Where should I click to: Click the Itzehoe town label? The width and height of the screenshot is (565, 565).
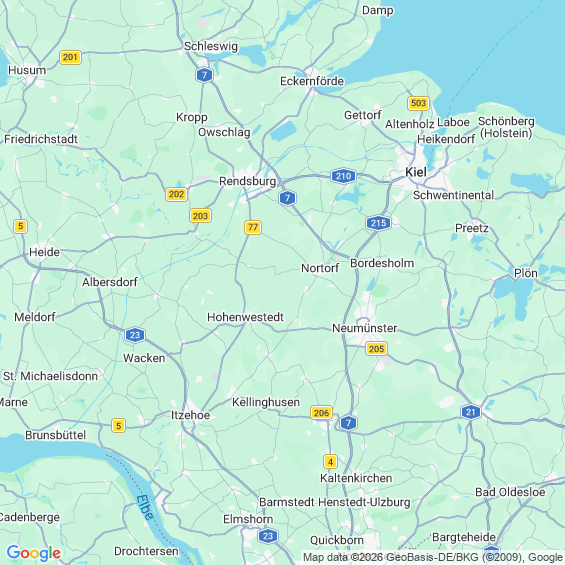point(190,415)
